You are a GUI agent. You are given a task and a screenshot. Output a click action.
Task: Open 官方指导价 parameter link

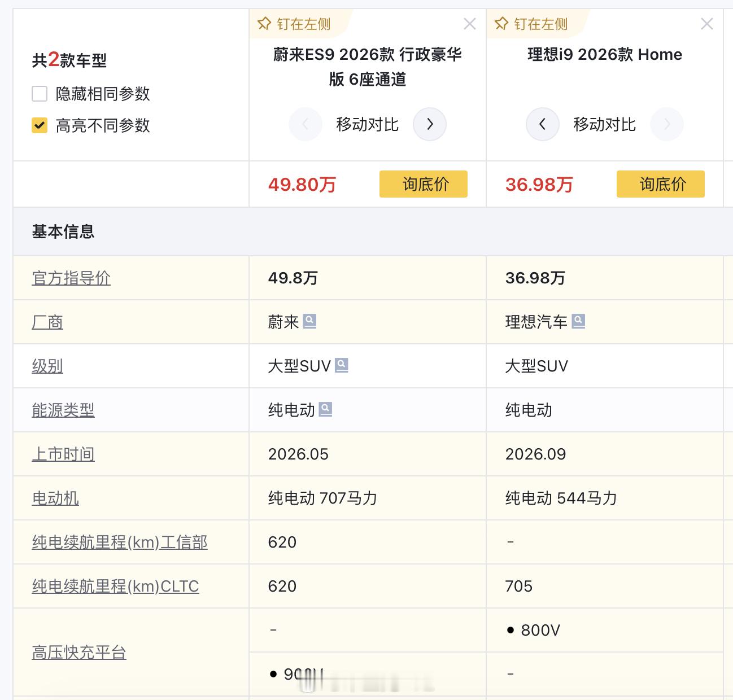coord(71,278)
